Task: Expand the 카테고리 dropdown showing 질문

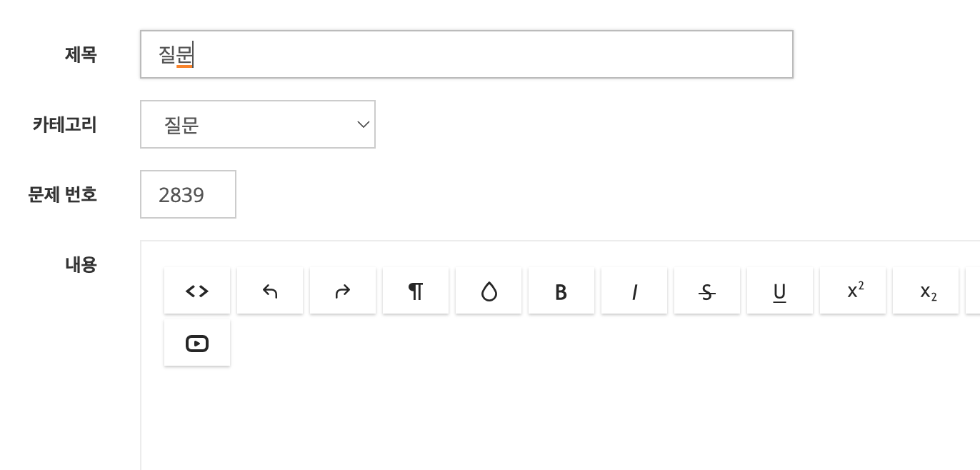Action: pos(258,124)
